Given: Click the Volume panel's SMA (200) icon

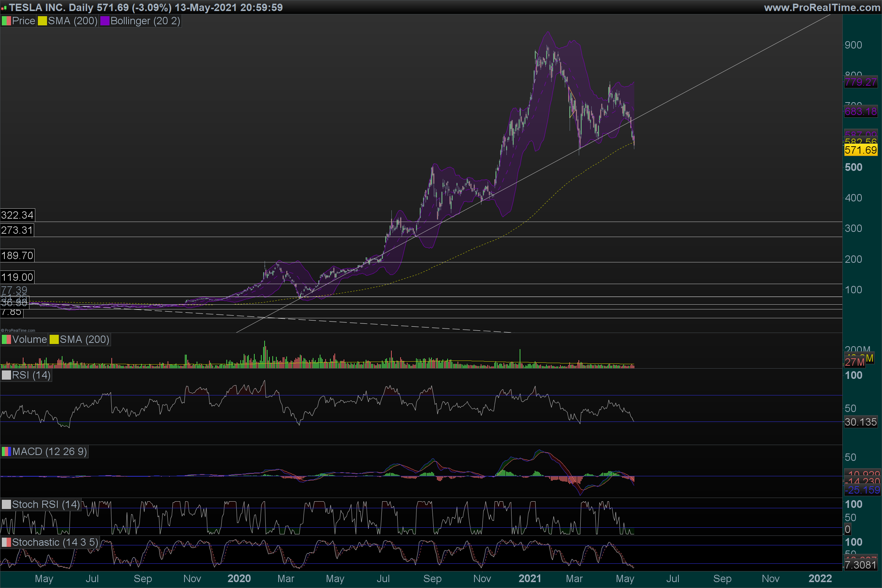Looking at the screenshot, I should click(x=54, y=339).
